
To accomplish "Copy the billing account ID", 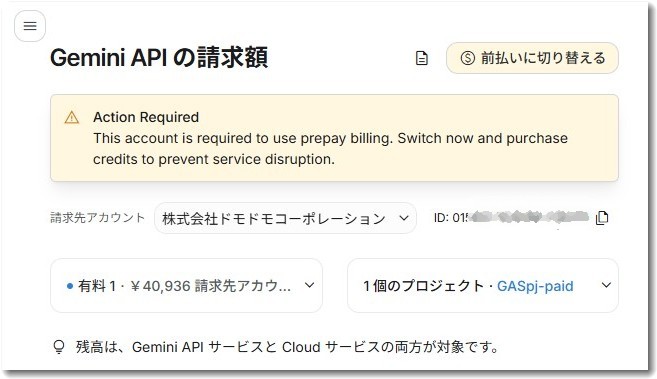I will (602, 218).
